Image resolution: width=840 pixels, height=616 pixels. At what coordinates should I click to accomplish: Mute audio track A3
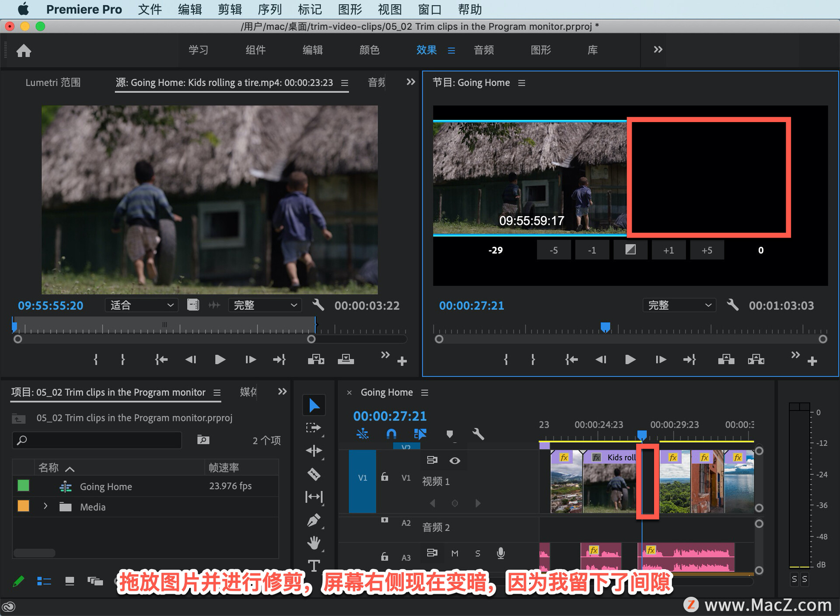[455, 553]
